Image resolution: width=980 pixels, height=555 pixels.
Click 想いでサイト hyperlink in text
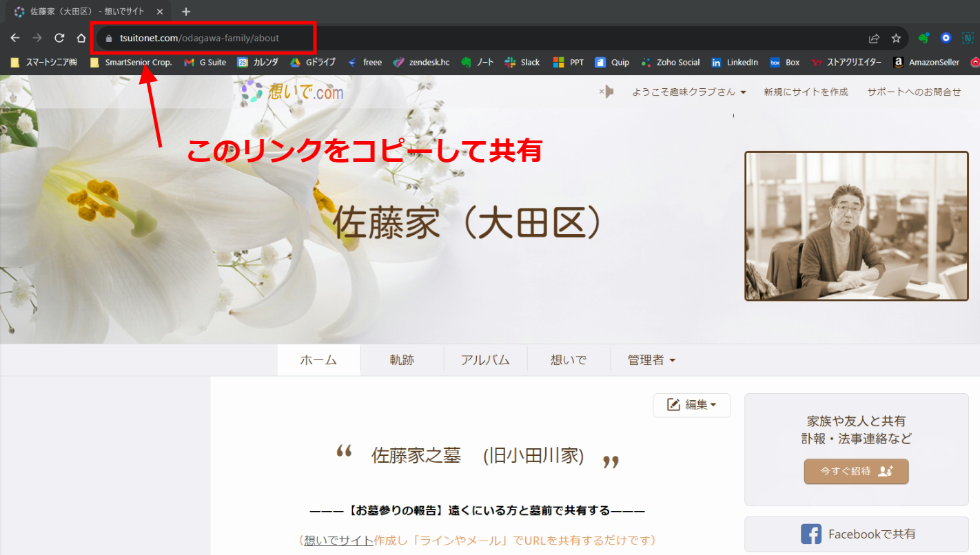pos(339,541)
